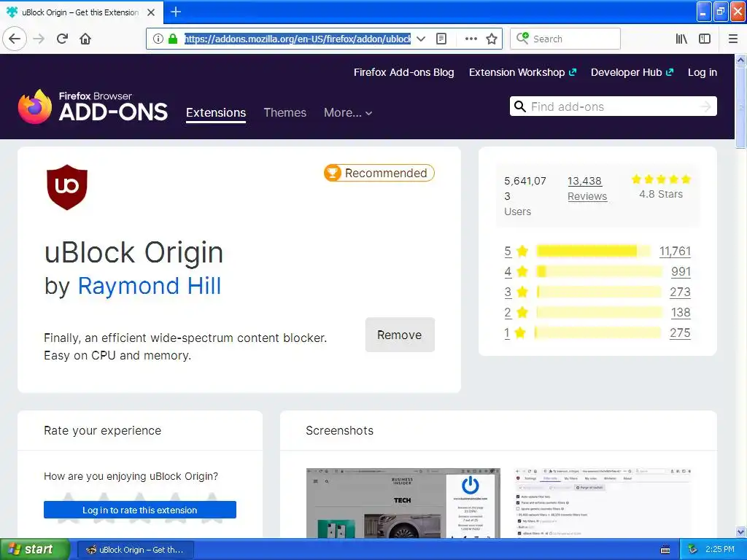Click the five-star rating bar
Viewport: 747px width, 560px height.
point(593,251)
